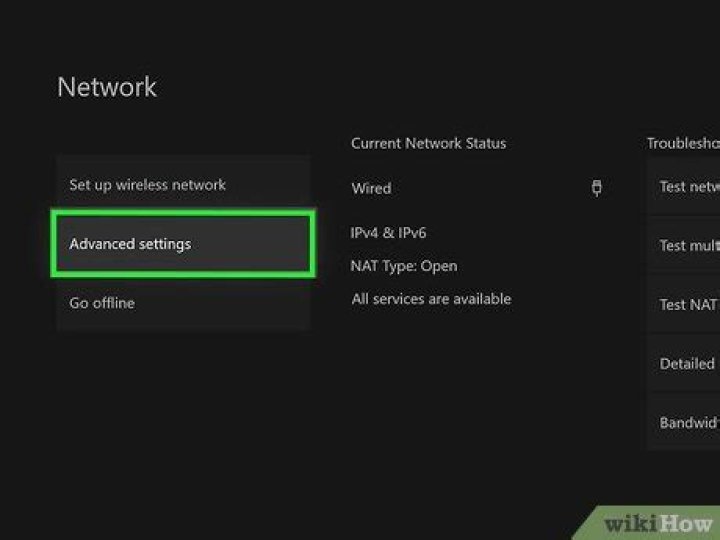
Task: Click the NAT Type: Open status line
Action: click(404, 266)
